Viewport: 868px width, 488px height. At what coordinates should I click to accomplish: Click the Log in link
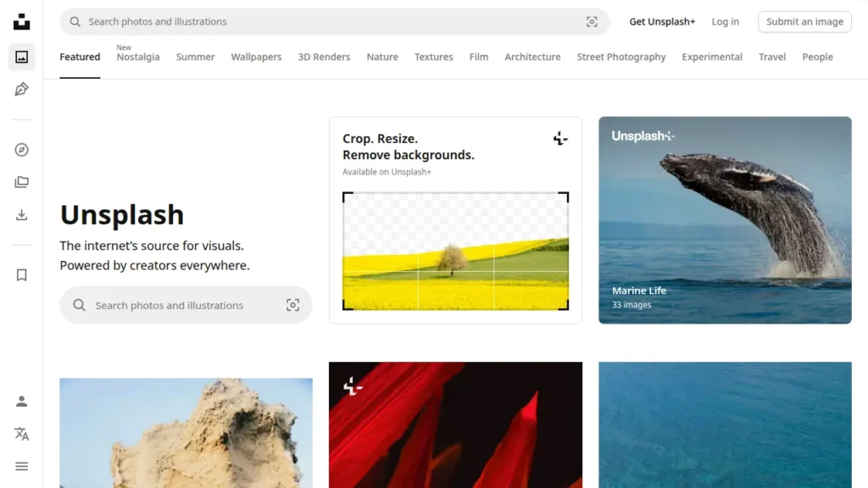click(726, 21)
